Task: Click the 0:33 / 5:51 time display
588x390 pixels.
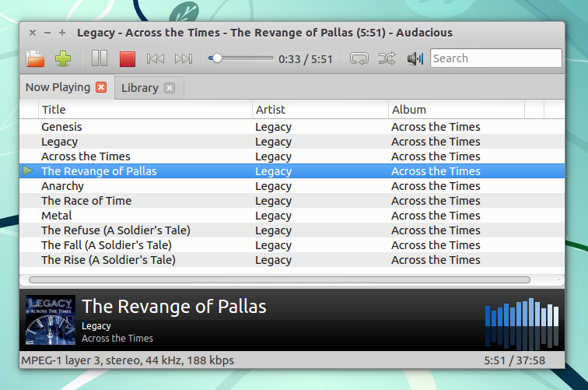Action: [x=306, y=59]
